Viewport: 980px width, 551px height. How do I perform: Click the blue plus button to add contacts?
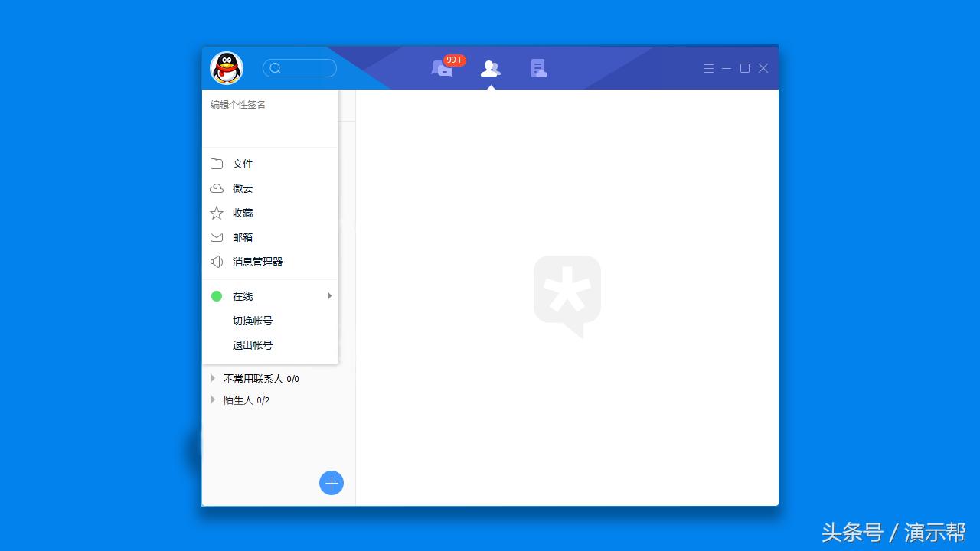331,483
